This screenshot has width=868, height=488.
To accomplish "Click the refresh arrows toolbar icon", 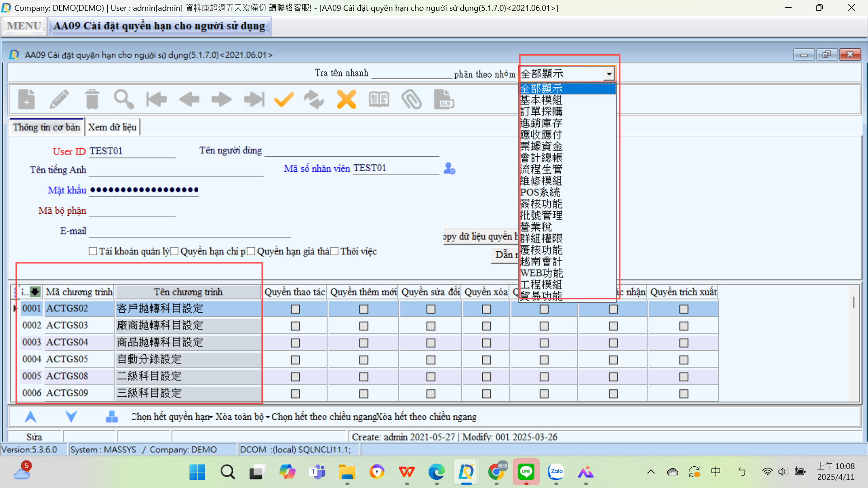I will [314, 99].
